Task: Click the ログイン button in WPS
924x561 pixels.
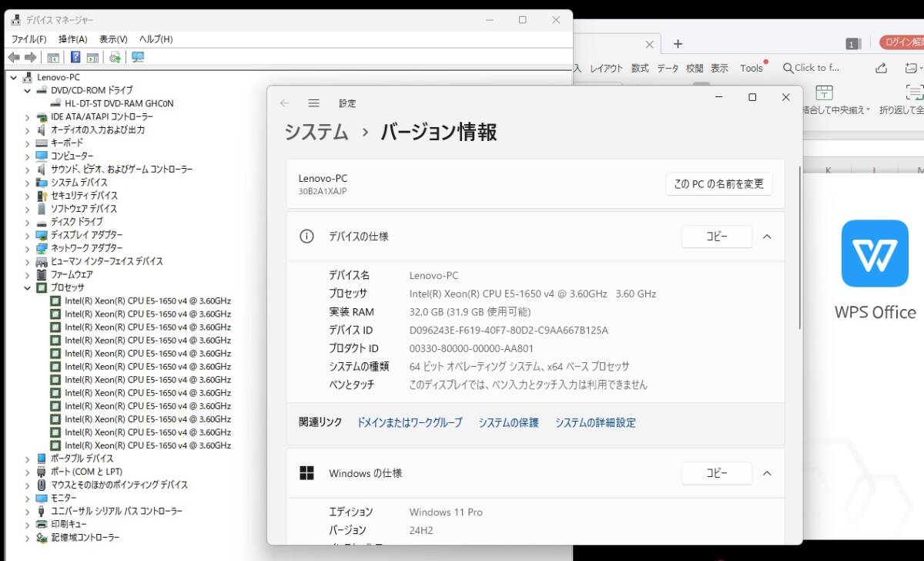Action: [902, 43]
